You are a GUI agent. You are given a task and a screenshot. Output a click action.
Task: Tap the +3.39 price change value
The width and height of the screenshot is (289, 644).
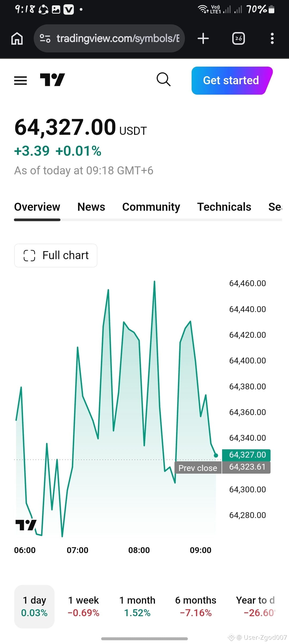pyautogui.click(x=32, y=151)
